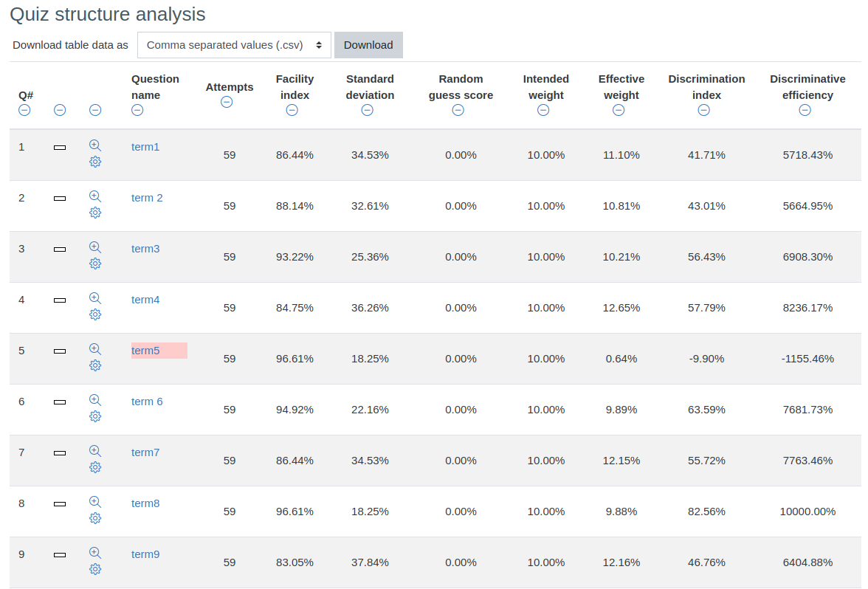The image size is (868, 589).
Task: Hide the Attempts column
Action: pyautogui.click(x=227, y=102)
